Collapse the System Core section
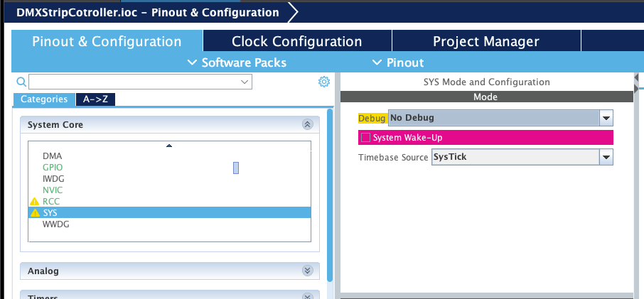Image resolution: width=644 pixels, height=299 pixels. tap(307, 125)
